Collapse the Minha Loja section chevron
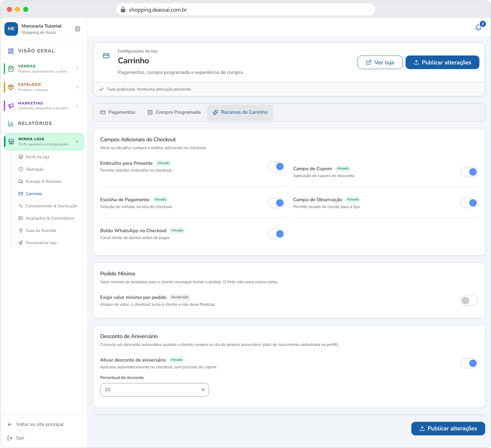491x448 pixels. 77,142
